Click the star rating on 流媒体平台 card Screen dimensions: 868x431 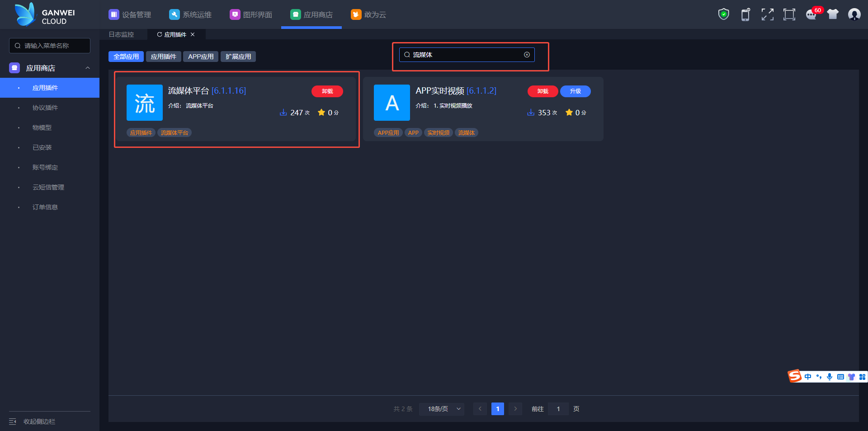[x=321, y=112]
